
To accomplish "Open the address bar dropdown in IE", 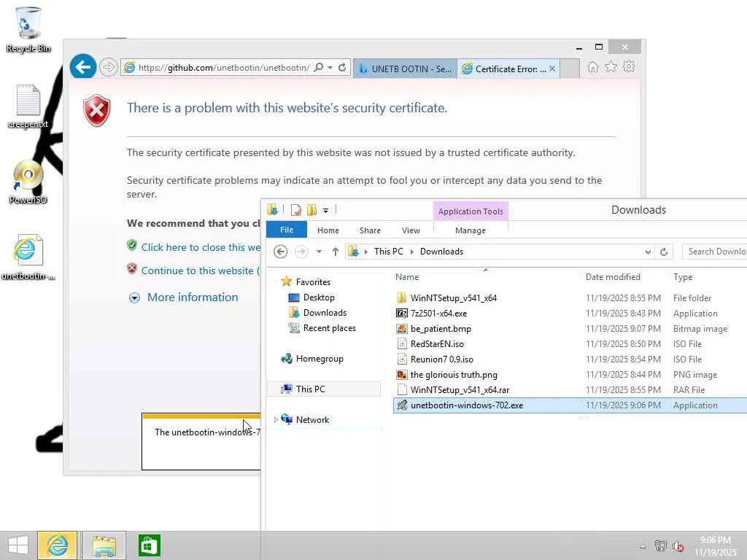I will click(330, 68).
